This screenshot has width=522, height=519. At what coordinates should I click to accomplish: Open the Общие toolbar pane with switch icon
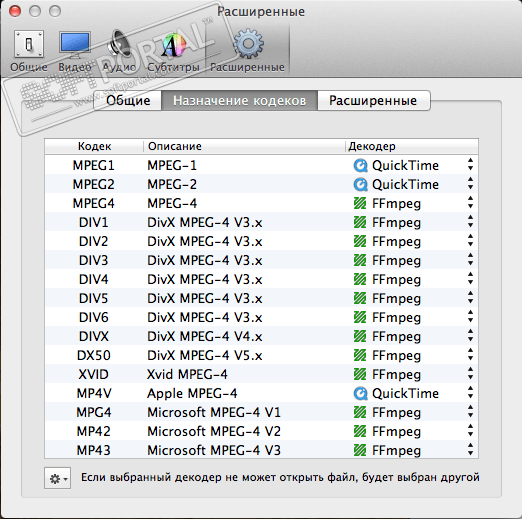pyautogui.click(x=29, y=50)
